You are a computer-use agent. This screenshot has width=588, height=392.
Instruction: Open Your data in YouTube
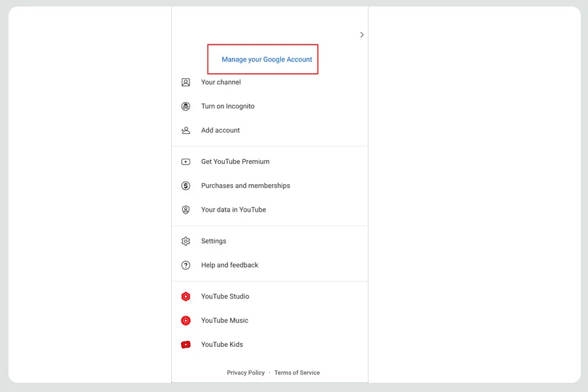coord(270,210)
